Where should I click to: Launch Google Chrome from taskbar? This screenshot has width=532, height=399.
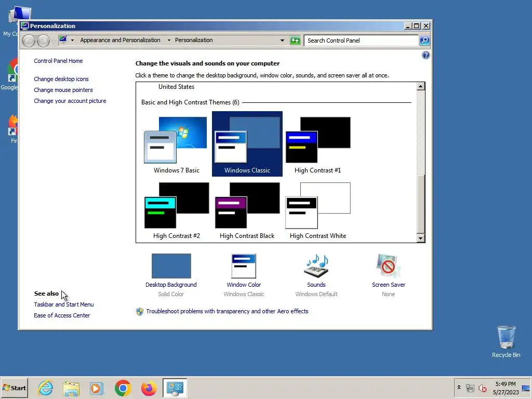tap(123, 388)
